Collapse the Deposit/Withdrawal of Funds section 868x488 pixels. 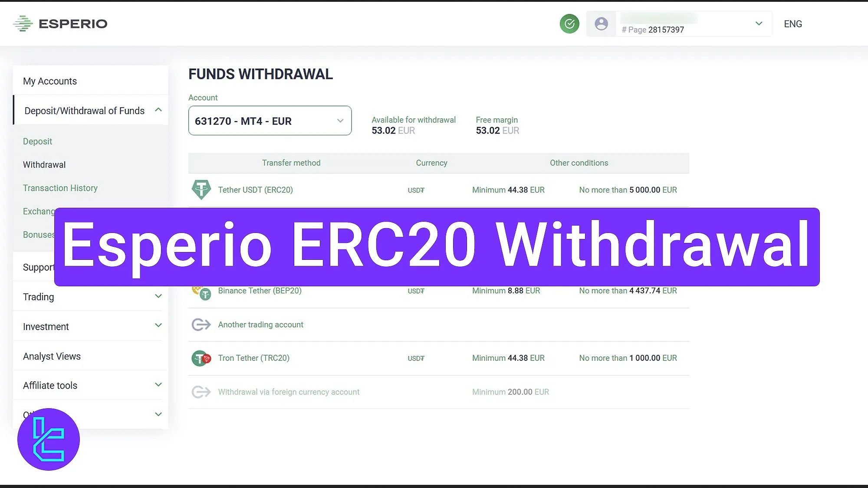point(158,110)
